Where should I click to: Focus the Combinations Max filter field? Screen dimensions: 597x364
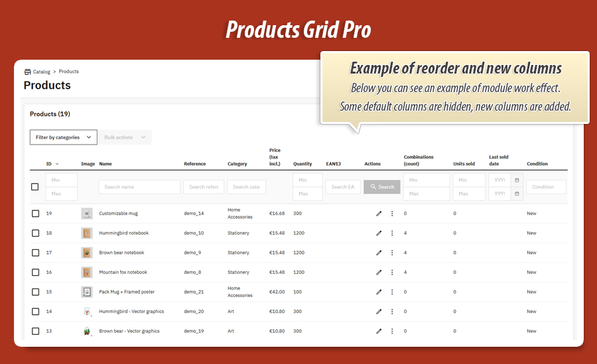[x=427, y=194]
